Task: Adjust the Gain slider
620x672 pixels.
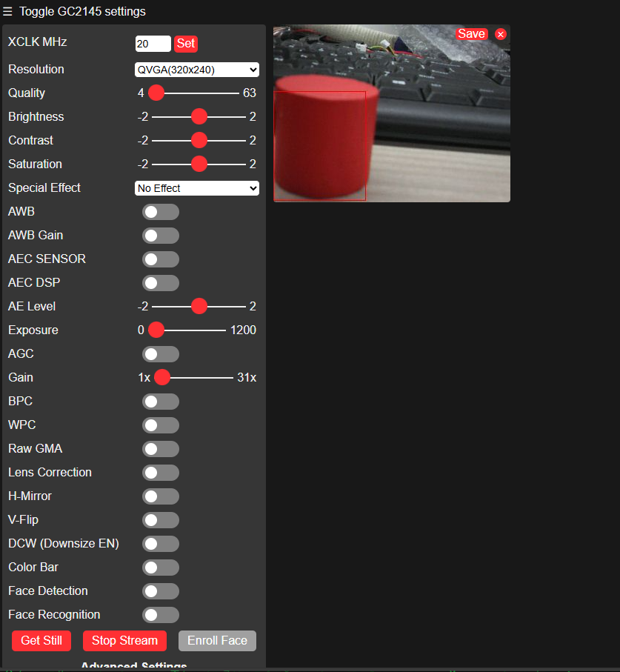Action: click(193, 378)
